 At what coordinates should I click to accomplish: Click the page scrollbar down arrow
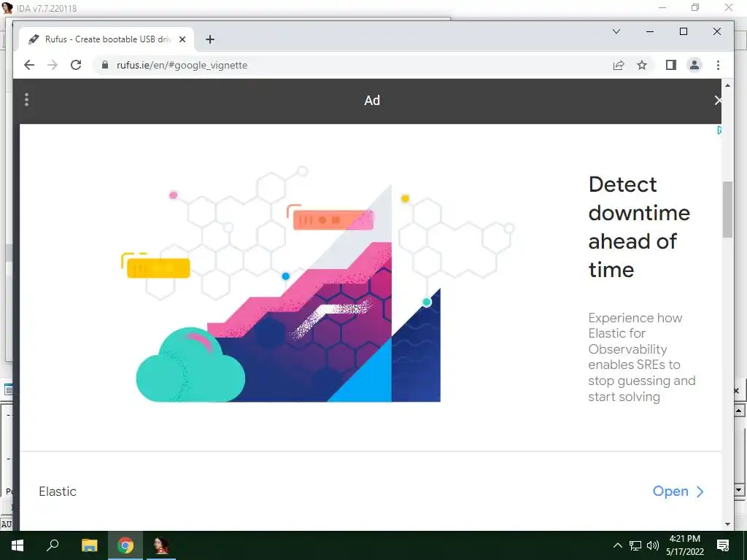click(727, 524)
